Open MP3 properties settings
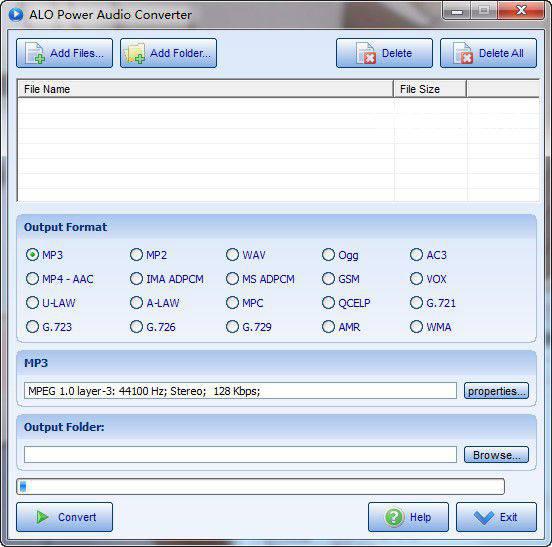 [x=496, y=391]
